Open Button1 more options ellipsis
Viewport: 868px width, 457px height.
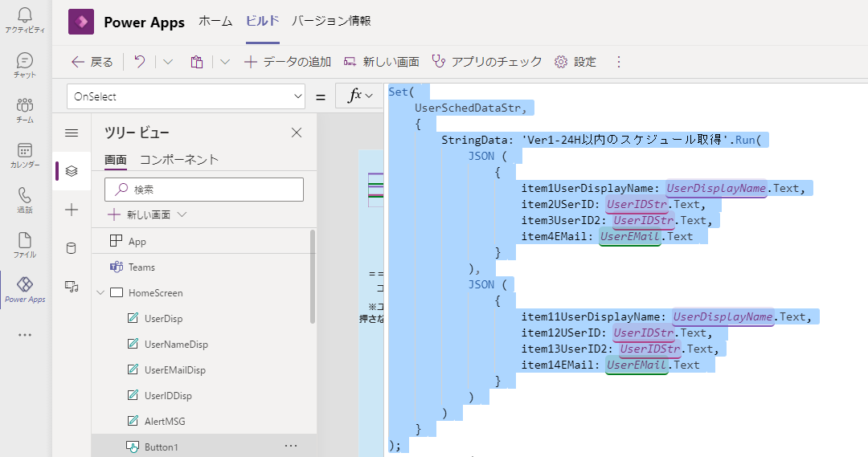tap(291, 446)
